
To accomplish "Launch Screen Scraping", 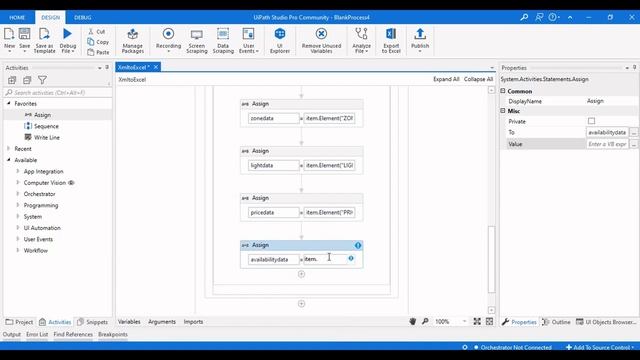I will pos(197,40).
